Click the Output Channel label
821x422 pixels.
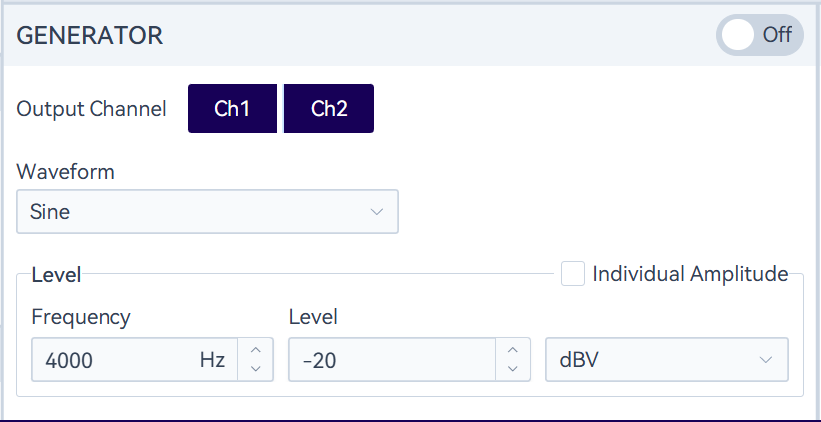point(91,109)
